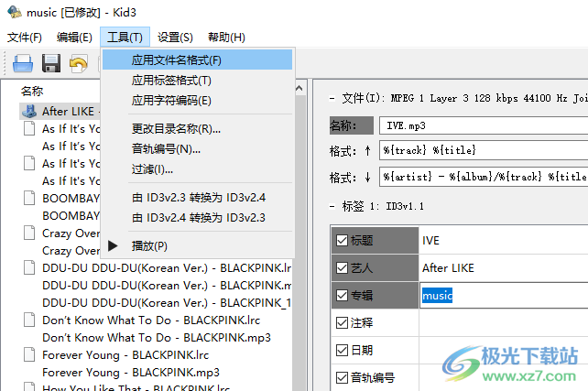This screenshot has height=391, width=588.
Task: Collapse the 文件(I) section with minus sign
Action: (x=332, y=97)
